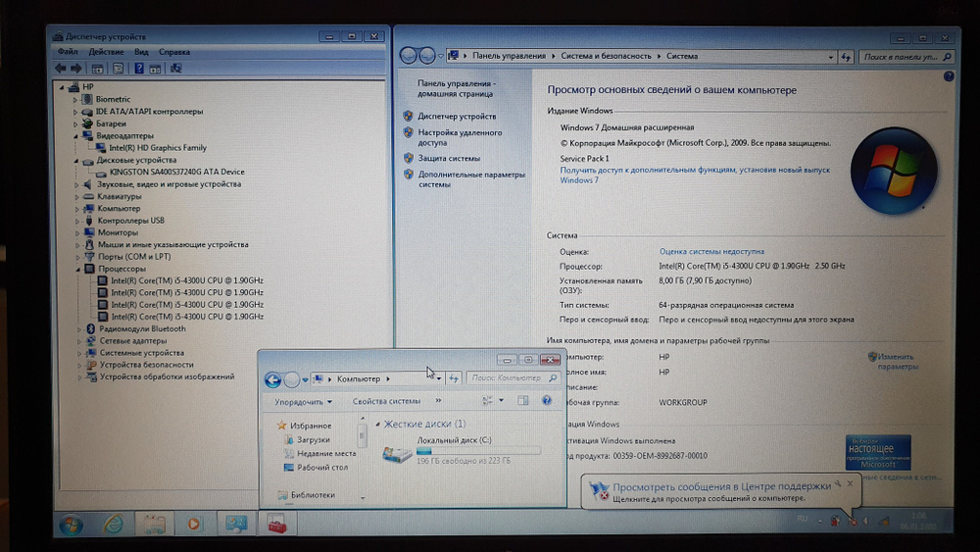Collapse the Жесткие диски (1) group
980x552 pixels.
tap(377, 425)
